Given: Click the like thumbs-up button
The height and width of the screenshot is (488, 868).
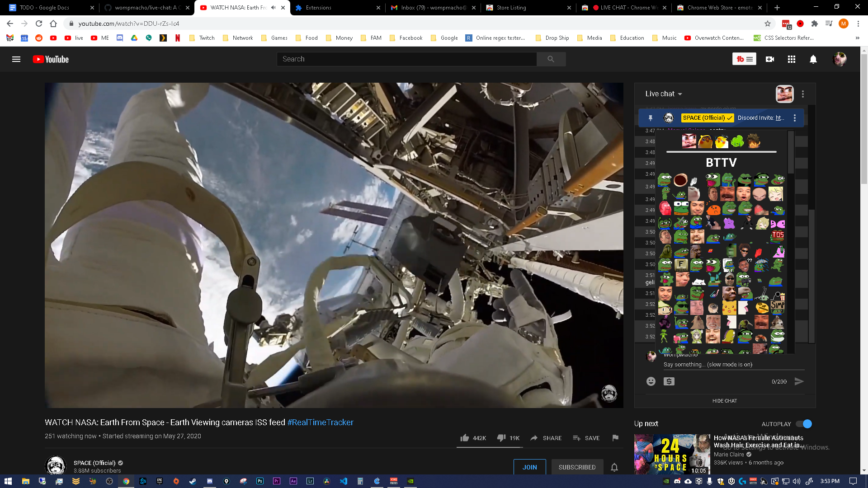Looking at the screenshot, I should pyautogui.click(x=465, y=438).
